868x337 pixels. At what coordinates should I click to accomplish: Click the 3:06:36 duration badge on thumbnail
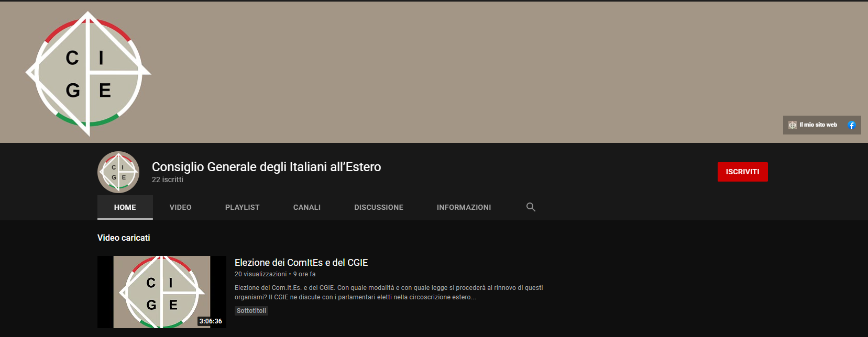(x=211, y=321)
